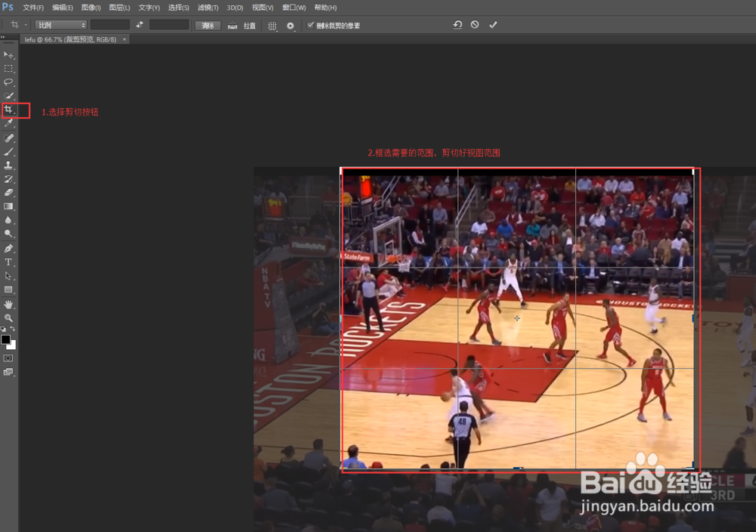Open the 图层(L) menu
Image resolution: width=756 pixels, height=532 pixels.
click(119, 8)
